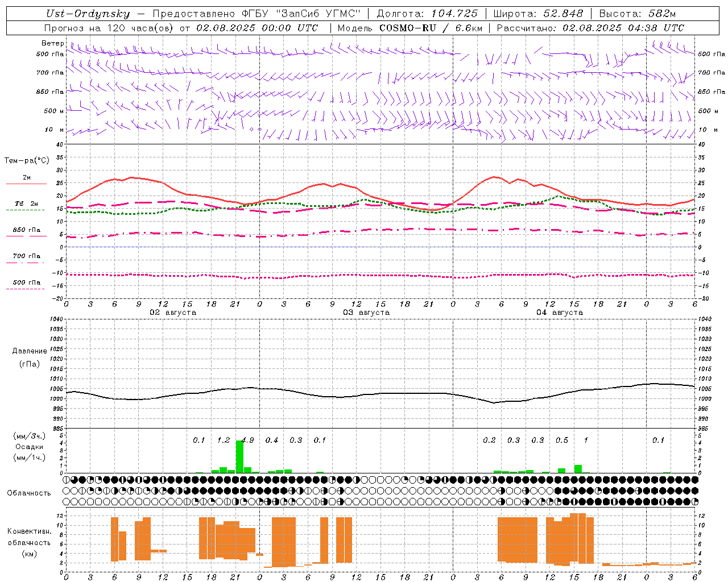Click the Рассчитано: 02.08.2025 04:38 UTC timestamp
This screenshot has width=728, height=582.
click(590, 28)
